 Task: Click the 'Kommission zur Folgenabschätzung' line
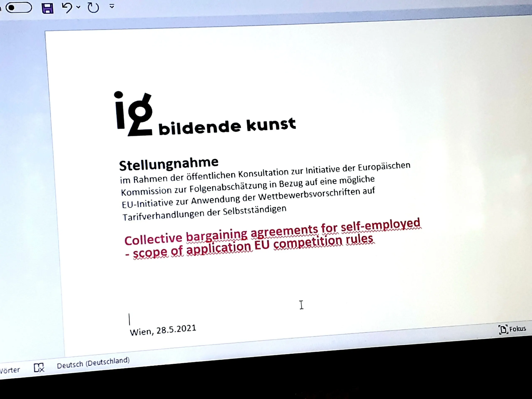tap(248, 186)
